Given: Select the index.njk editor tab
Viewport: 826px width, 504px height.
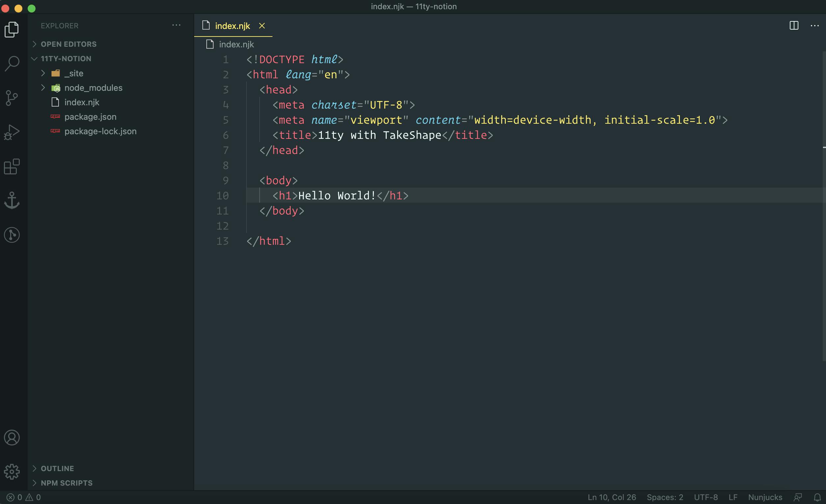Looking at the screenshot, I should click(x=233, y=26).
